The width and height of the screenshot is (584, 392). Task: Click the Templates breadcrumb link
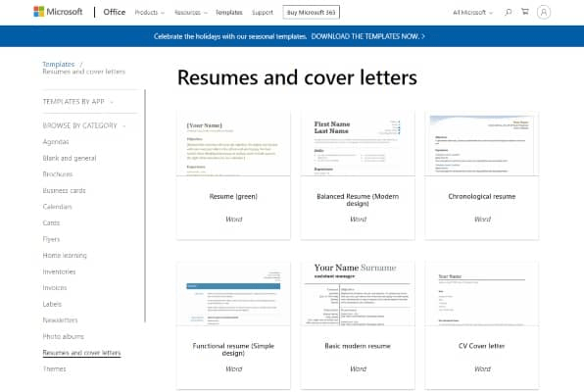coord(59,64)
